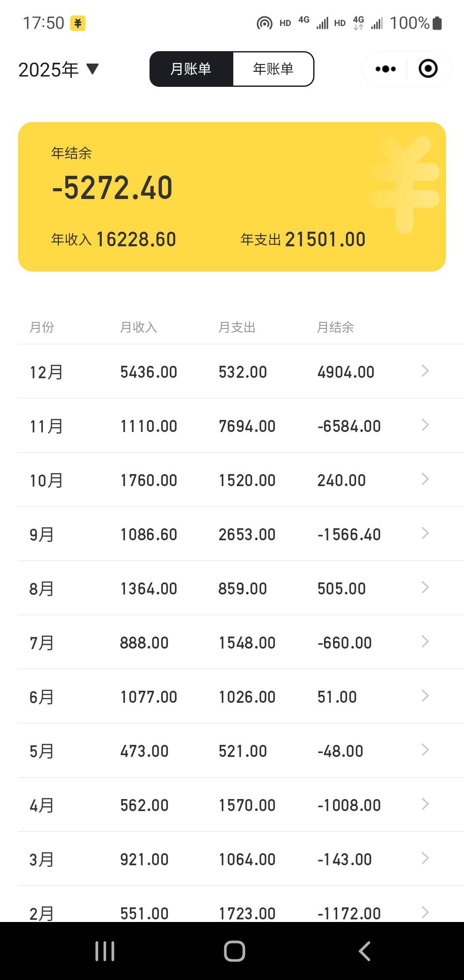The width and height of the screenshot is (464, 980).
Task: Tap the hotspot icon in status bar
Action: [264, 23]
